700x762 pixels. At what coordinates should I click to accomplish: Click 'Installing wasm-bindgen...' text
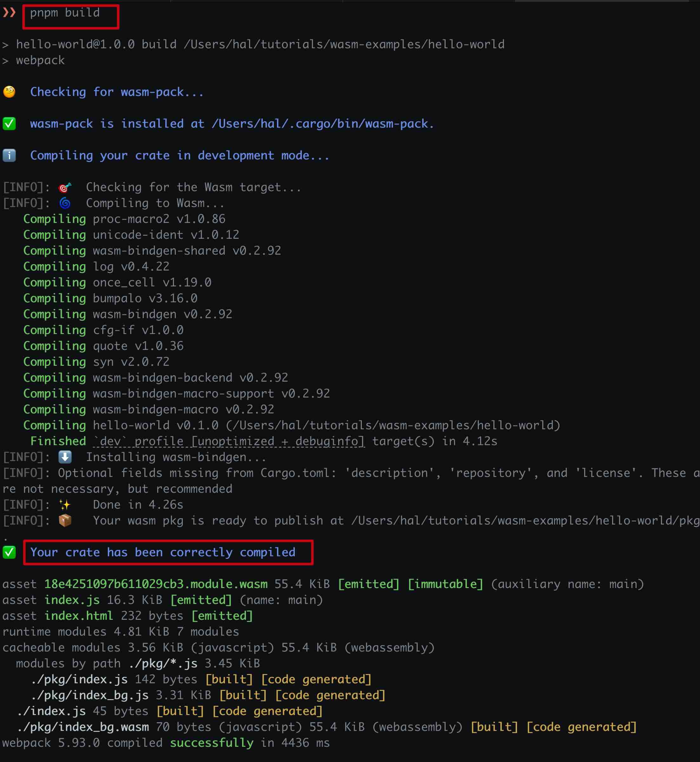click(176, 457)
